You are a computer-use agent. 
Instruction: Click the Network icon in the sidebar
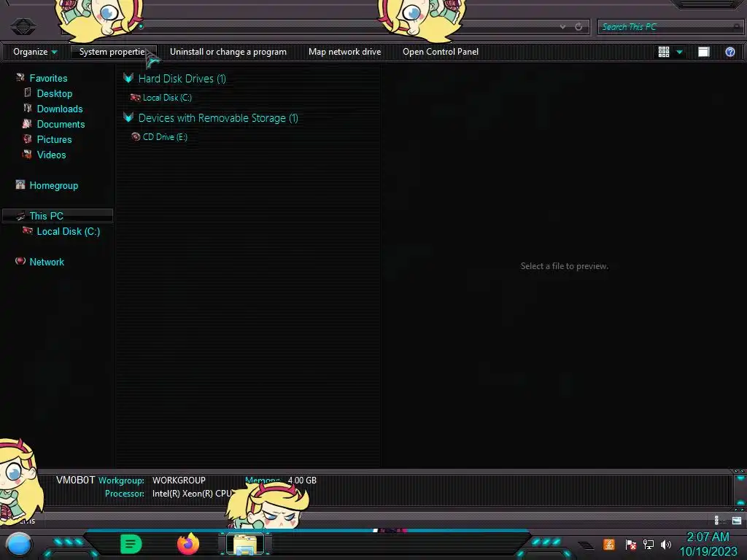(20, 260)
